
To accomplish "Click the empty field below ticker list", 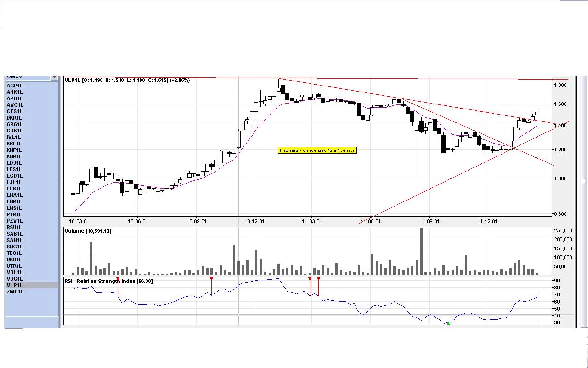I will 32,323.
